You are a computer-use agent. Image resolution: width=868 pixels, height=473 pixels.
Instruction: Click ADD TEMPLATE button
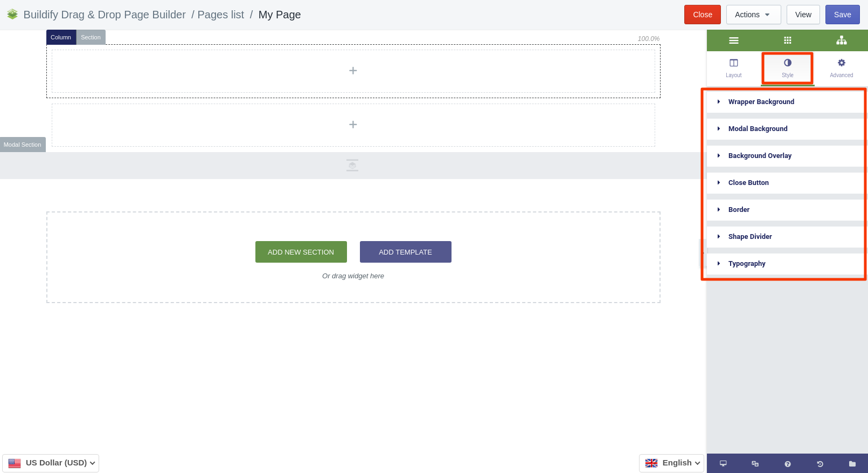click(405, 252)
